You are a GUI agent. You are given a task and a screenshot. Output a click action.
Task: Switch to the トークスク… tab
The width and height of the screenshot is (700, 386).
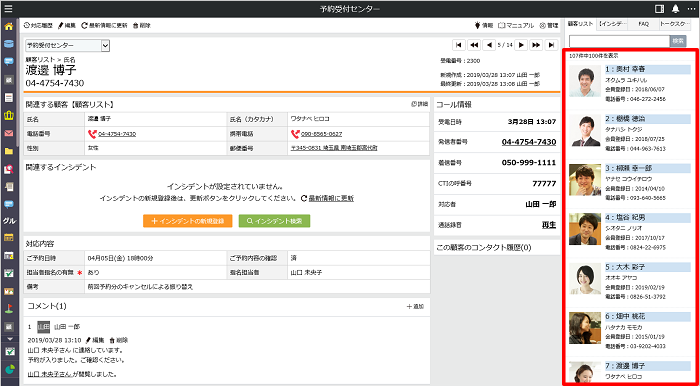pos(675,24)
